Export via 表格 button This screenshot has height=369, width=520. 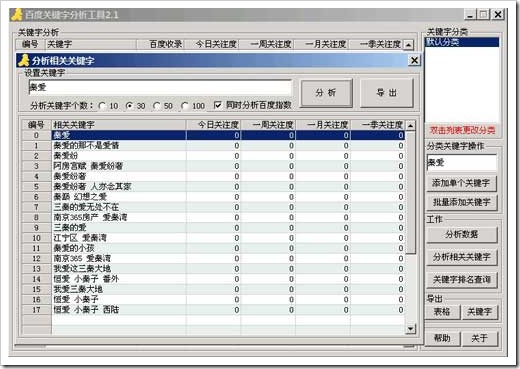[442, 312]
